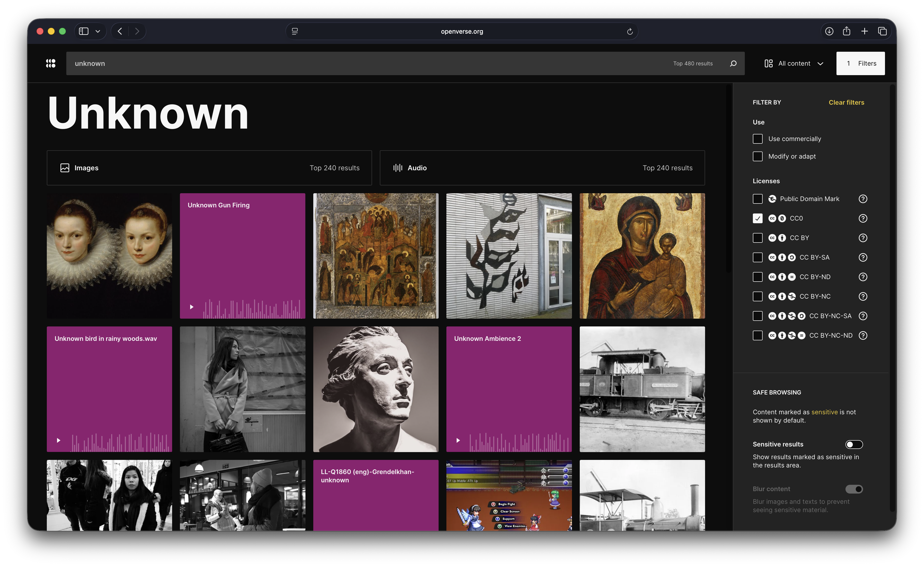
Task: Show help for CC BY-ND license
Action: coord(863,277)
